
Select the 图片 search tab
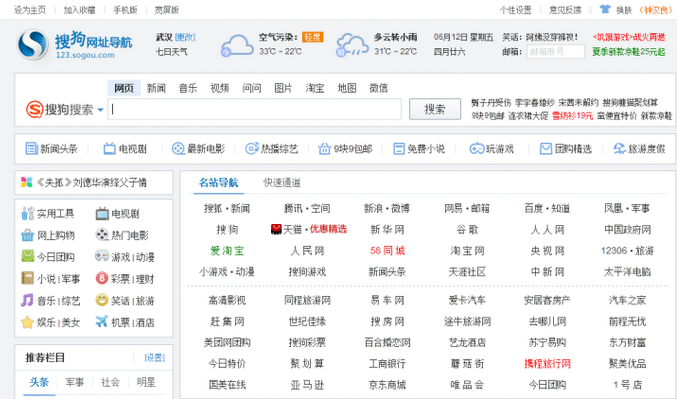point(283,88)
